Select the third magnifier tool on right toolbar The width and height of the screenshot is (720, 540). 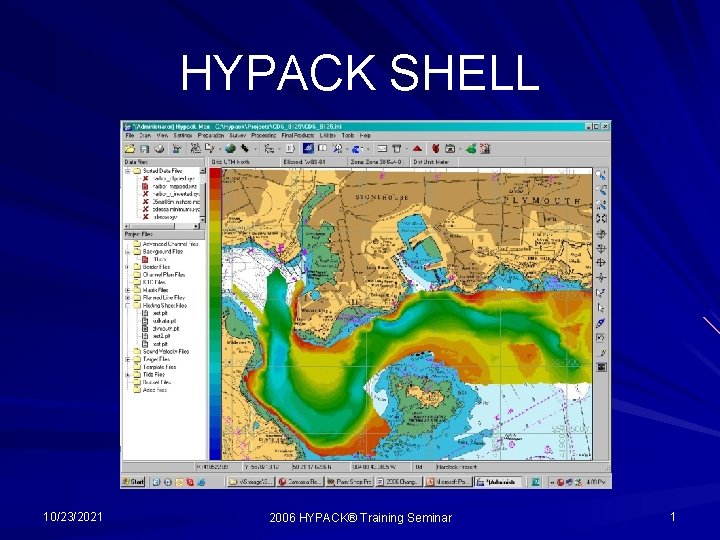coord(601,204)
